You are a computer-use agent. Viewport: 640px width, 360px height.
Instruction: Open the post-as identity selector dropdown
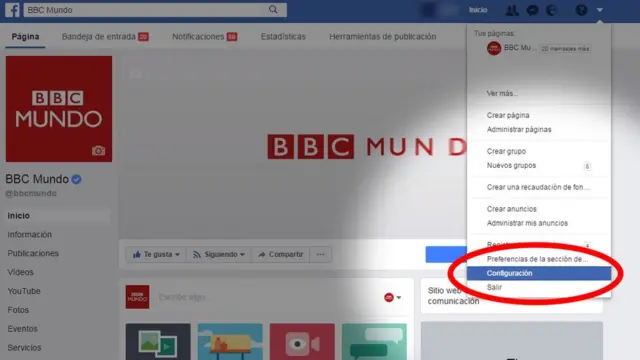pos(392,298)
